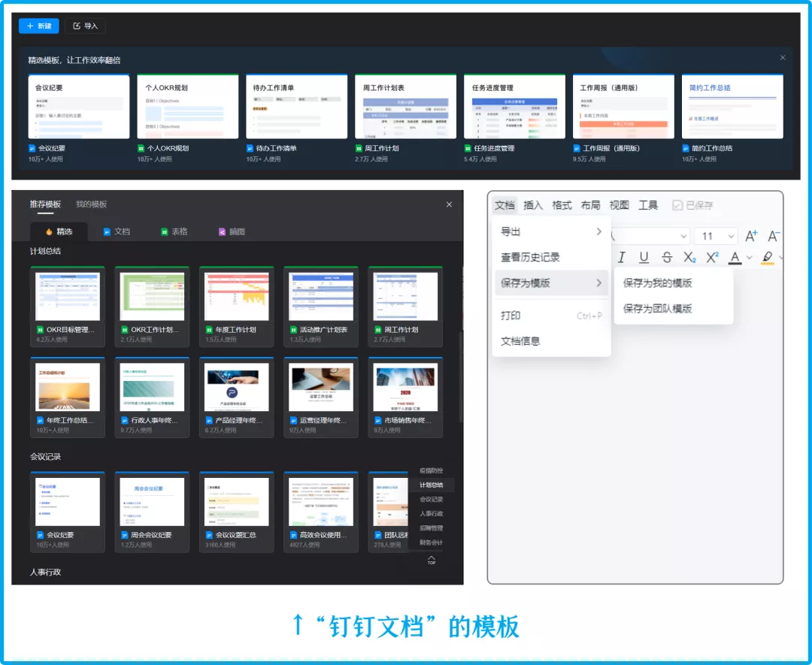Open the 行政人事年终 template
This screenshot has width=812, height=665.
click(x=152, y=397)
